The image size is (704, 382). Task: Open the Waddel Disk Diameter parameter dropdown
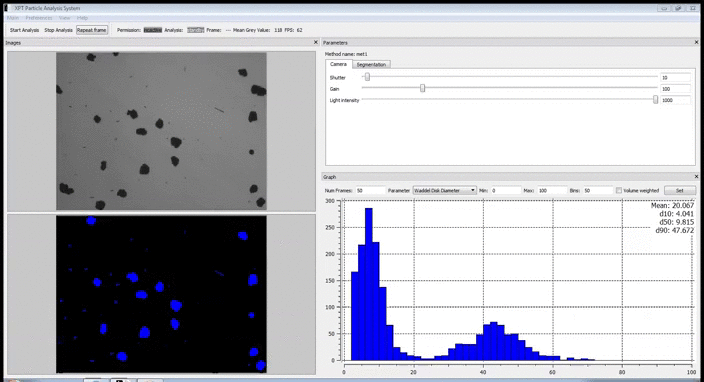coord(444,190)
